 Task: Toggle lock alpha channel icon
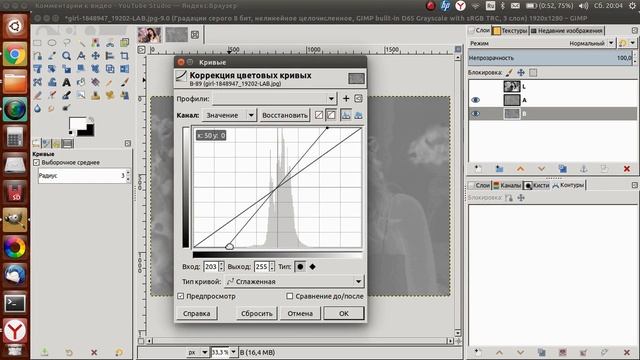(x=533, y=73)
